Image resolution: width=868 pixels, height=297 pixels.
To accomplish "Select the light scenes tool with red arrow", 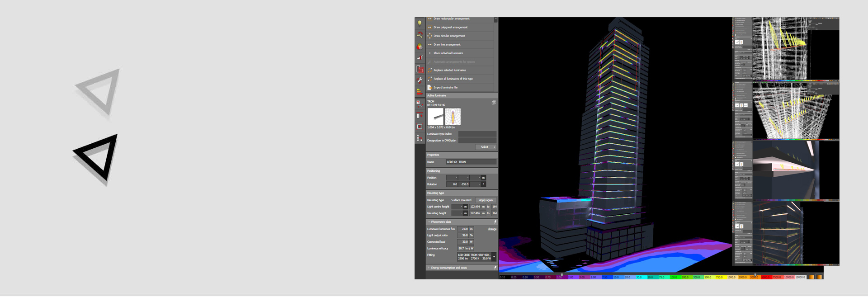I will (x=420, y=35).
